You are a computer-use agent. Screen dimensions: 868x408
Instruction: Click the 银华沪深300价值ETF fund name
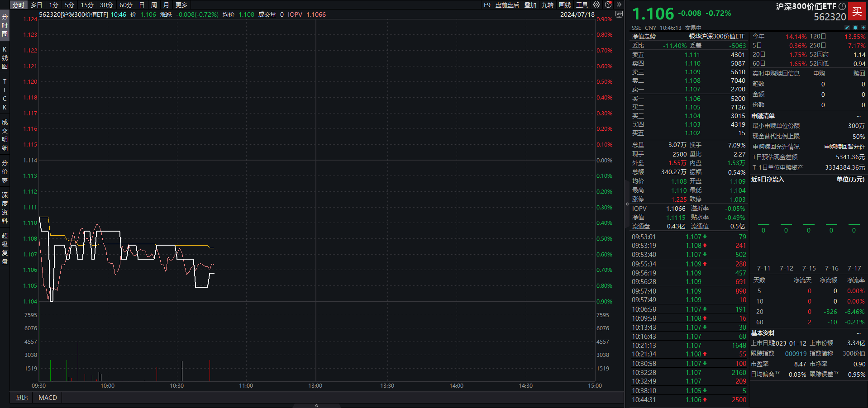coord(717,36)
